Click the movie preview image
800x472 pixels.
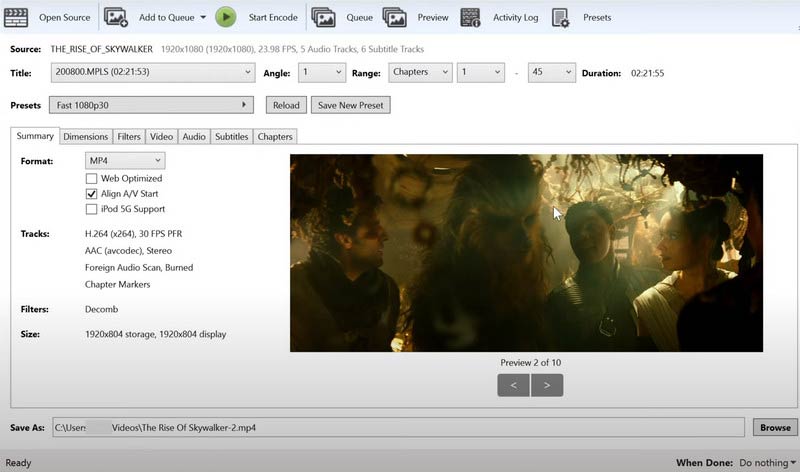point(527,253)
